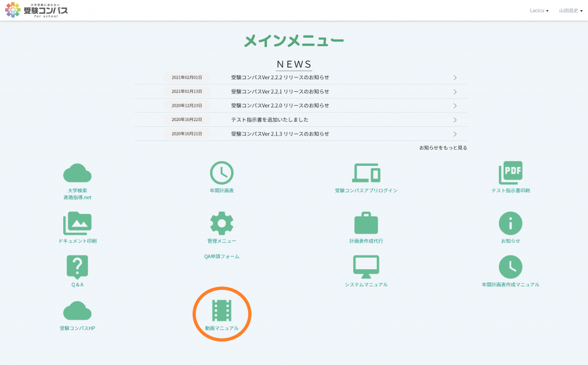588x365 pixels.
Task: Select the テスト指示書印刷 PDF icon
Action: pyautogui.click(x=510, y=173)
